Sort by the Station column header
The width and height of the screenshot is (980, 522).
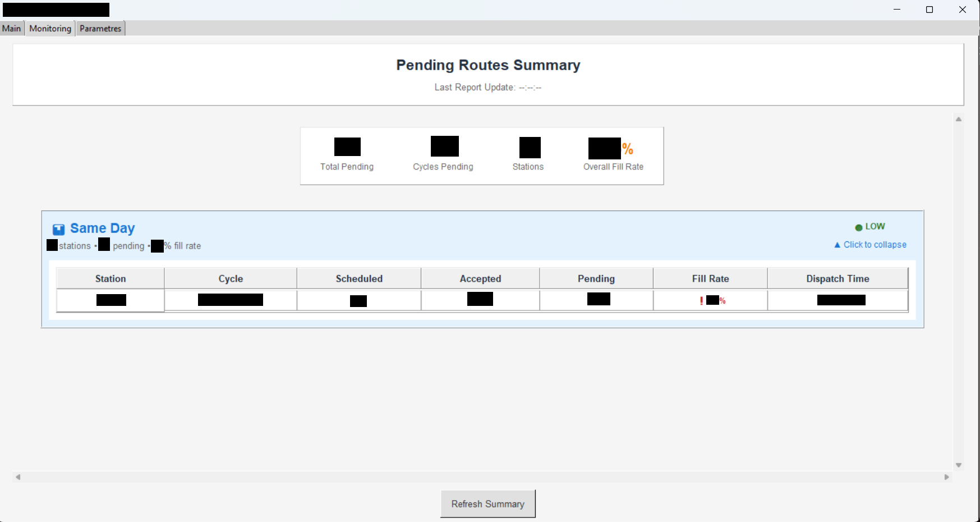[x=111, y=278]
